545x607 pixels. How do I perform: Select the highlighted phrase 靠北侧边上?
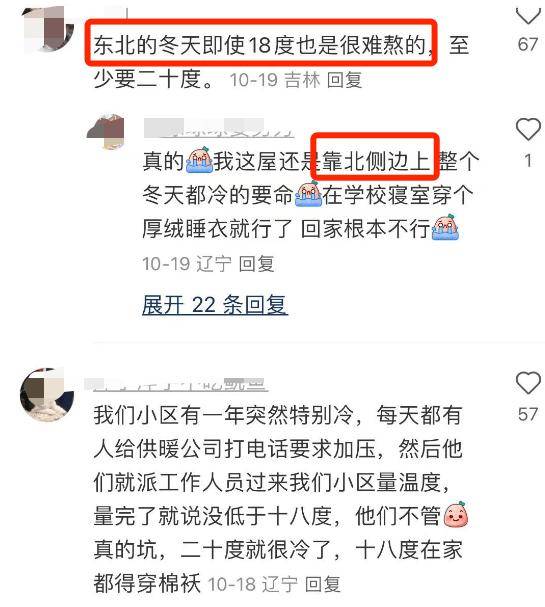(x=375, y=161)
